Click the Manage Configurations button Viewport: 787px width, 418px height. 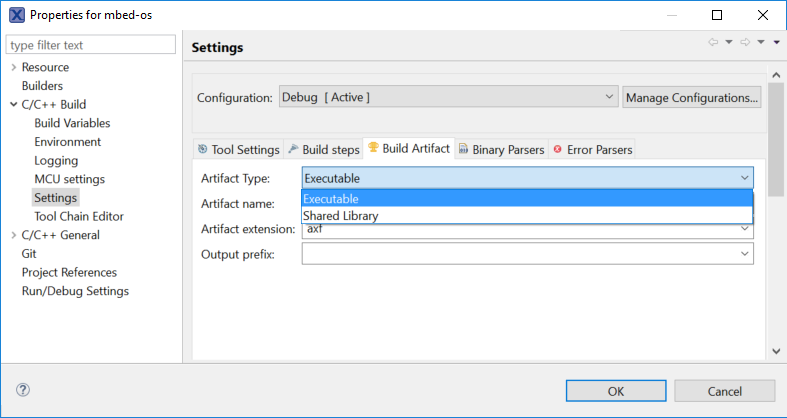pyautogui.click(x=692, y=97)
